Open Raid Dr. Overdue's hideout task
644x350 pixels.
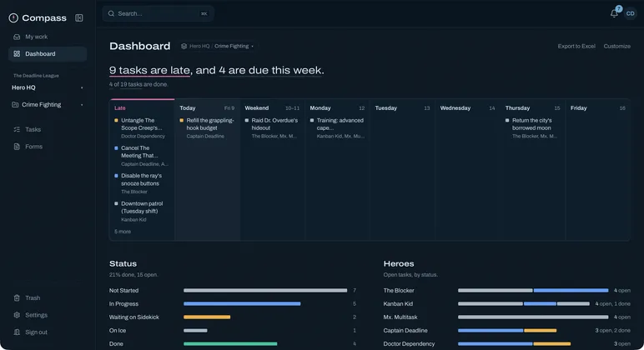point(272,127)
